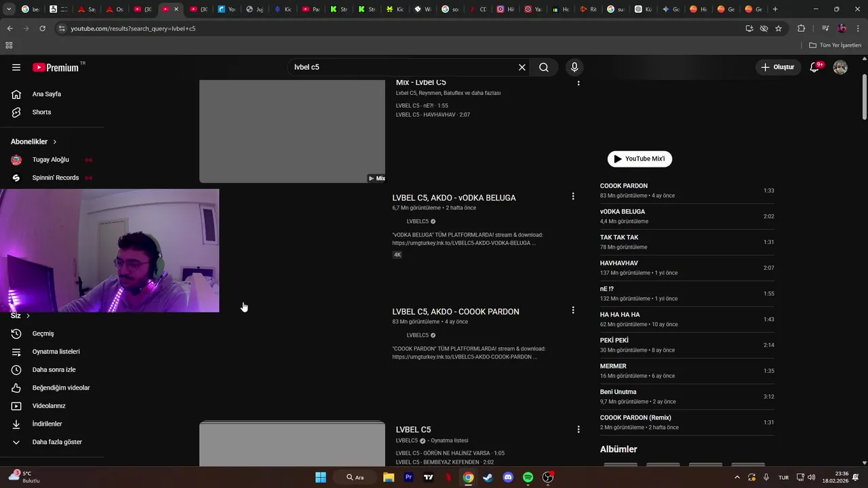
Task: Open browser Extensions puzzle icon
Action: tap(801, 28)
